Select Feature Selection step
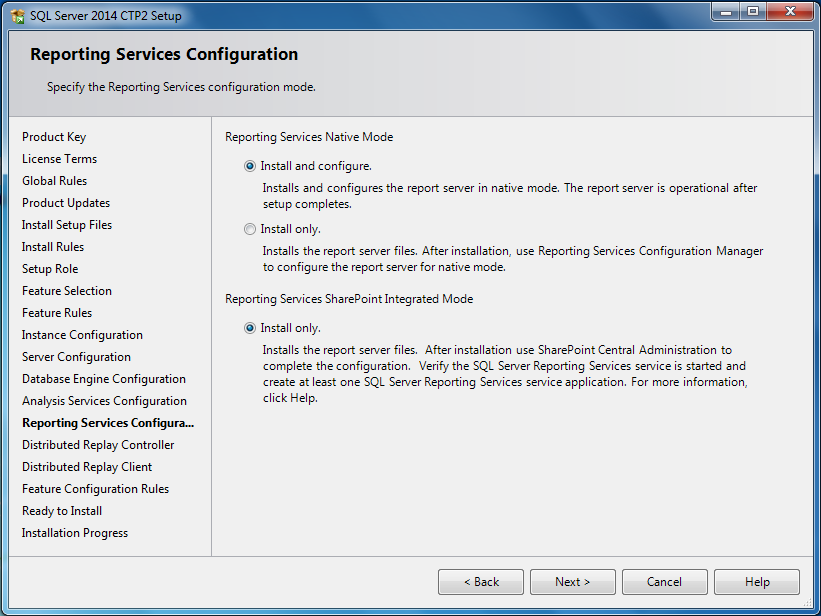Screen dimensions: 821x616 click(x=66, y=291)
